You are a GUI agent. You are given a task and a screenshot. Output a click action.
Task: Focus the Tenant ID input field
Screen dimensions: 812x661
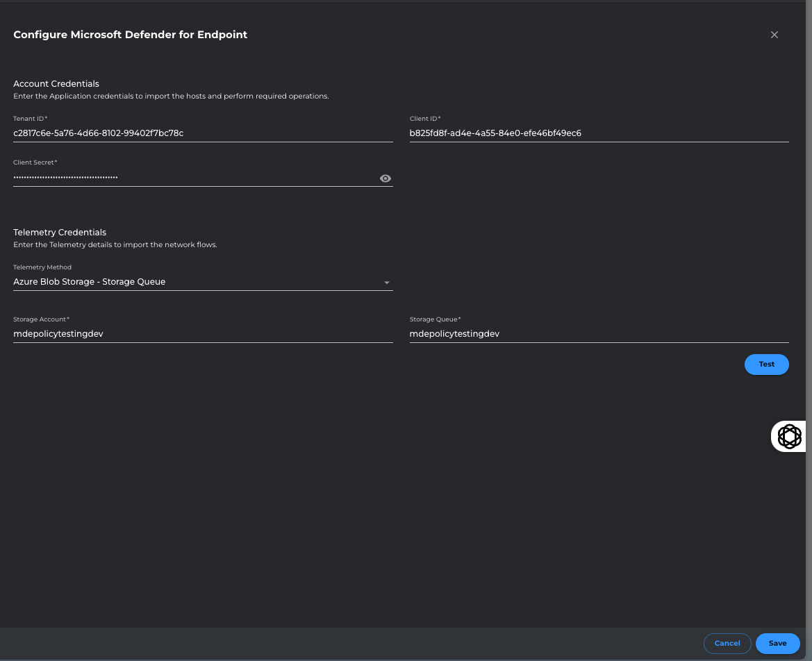[x=201, y=133]
